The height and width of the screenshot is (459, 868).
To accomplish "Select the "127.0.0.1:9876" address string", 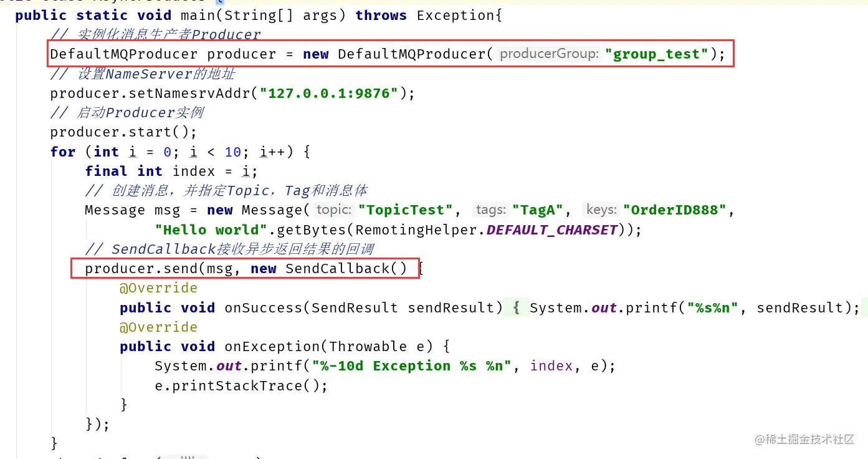I will pyautogui.click(x=329, y=94).
